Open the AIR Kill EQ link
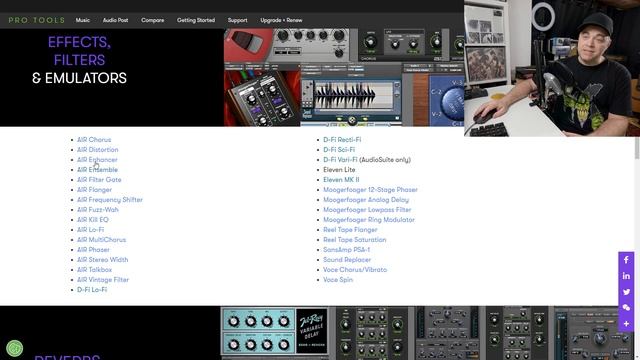 (93, 220)
